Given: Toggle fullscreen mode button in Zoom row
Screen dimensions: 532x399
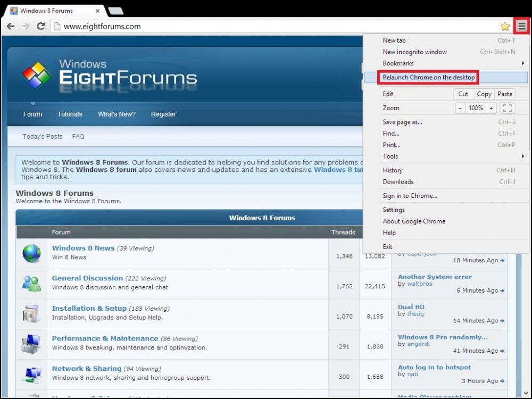Looking at the screenshot, I should tap(508, 108).
